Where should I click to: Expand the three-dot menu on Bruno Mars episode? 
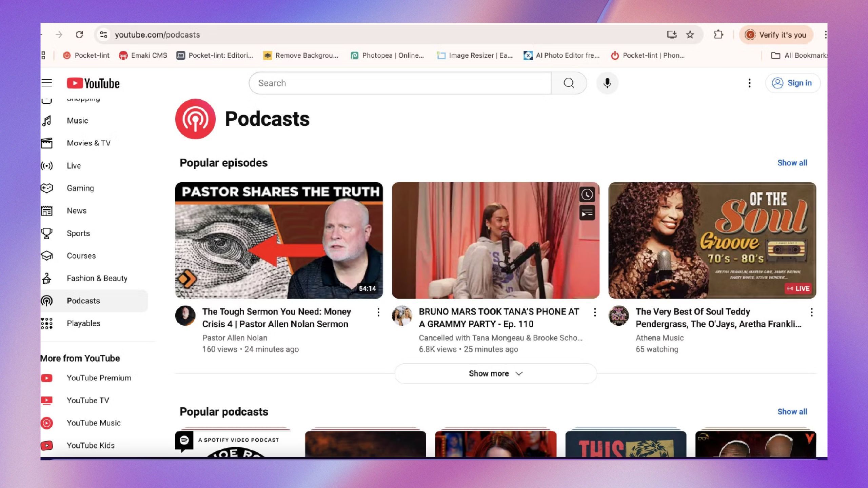pyautogui.click(x=595, y=312)
